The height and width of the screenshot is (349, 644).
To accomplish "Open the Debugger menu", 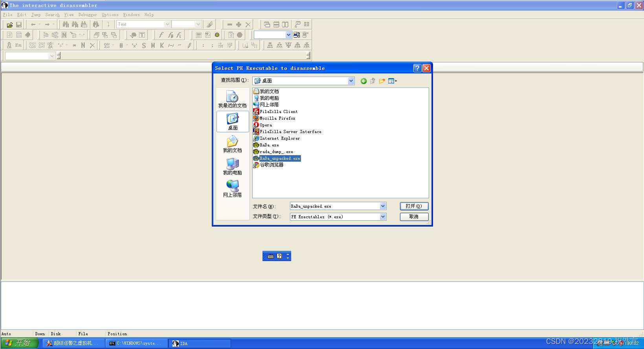I will [x=88, y=15].
